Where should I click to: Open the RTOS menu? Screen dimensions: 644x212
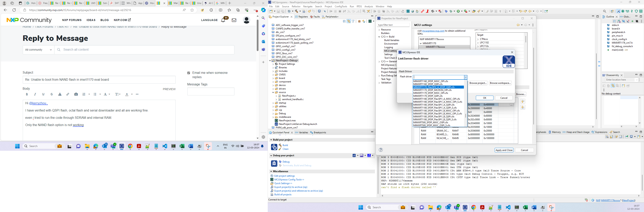click(359, 6)
